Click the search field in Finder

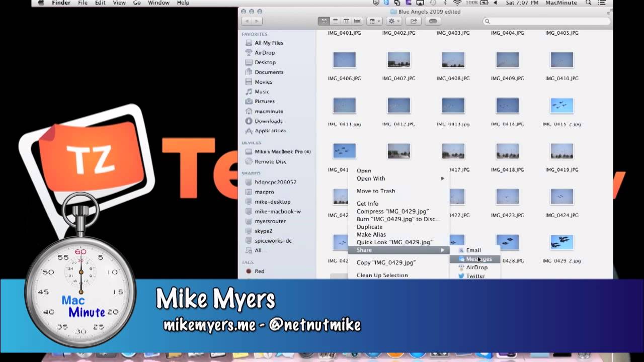tap(546, 21)
